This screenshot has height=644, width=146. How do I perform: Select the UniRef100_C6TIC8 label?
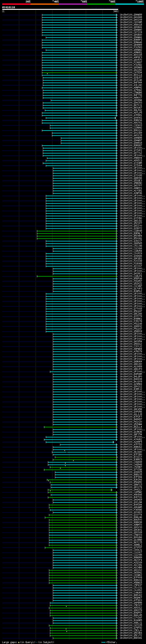click(131, 32)
